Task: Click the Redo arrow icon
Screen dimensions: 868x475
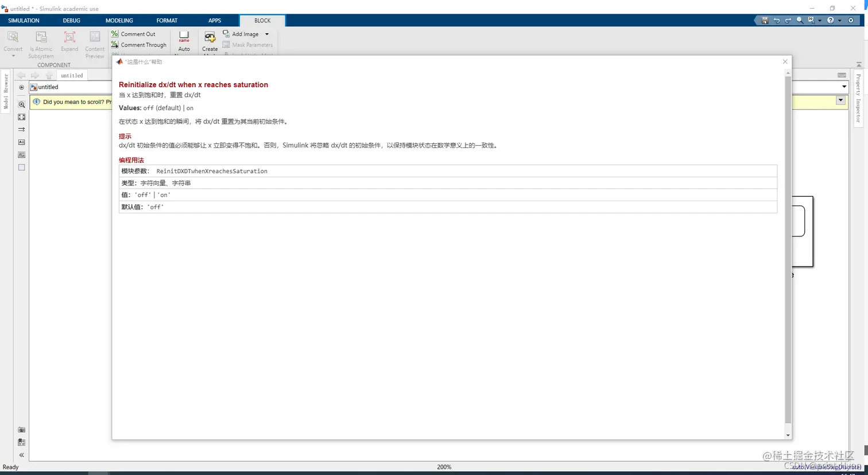Action: point(788,20)
